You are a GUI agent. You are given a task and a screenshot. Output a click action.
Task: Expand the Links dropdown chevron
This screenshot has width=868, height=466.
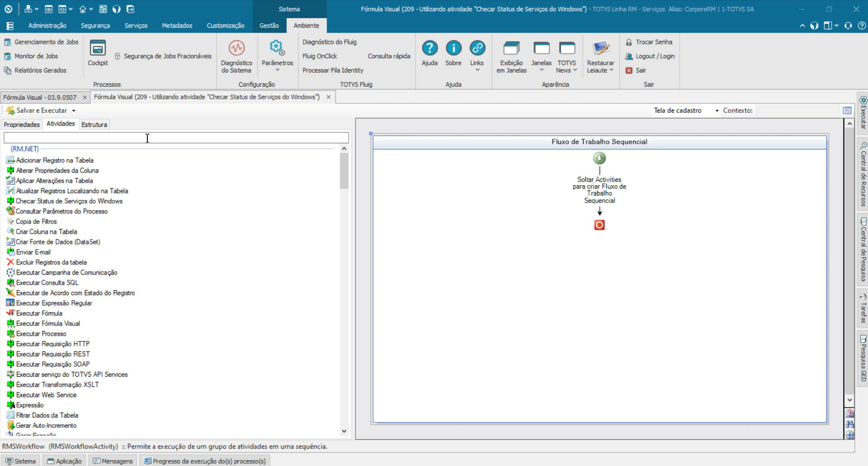pos(477,70)
